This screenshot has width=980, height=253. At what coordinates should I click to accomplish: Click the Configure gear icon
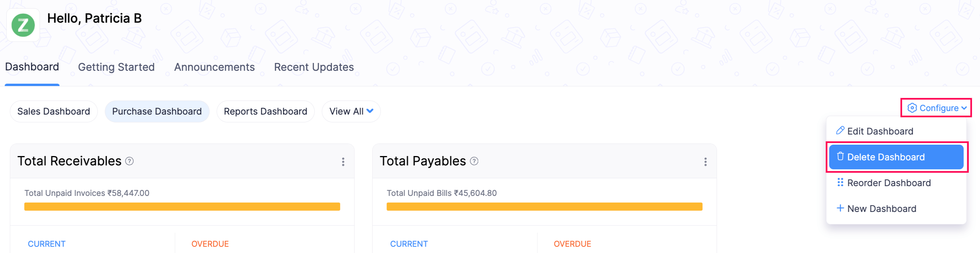coord(912,108)
